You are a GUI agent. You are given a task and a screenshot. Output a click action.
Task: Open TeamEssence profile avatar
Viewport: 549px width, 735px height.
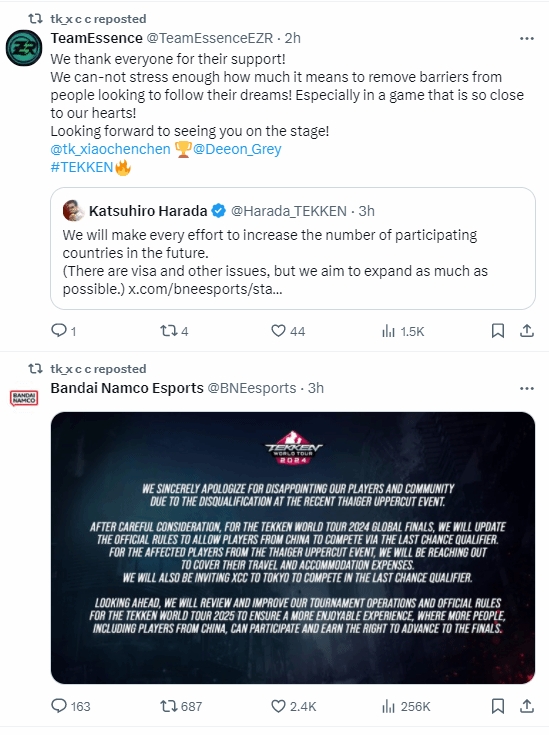[x=24, y=48]
